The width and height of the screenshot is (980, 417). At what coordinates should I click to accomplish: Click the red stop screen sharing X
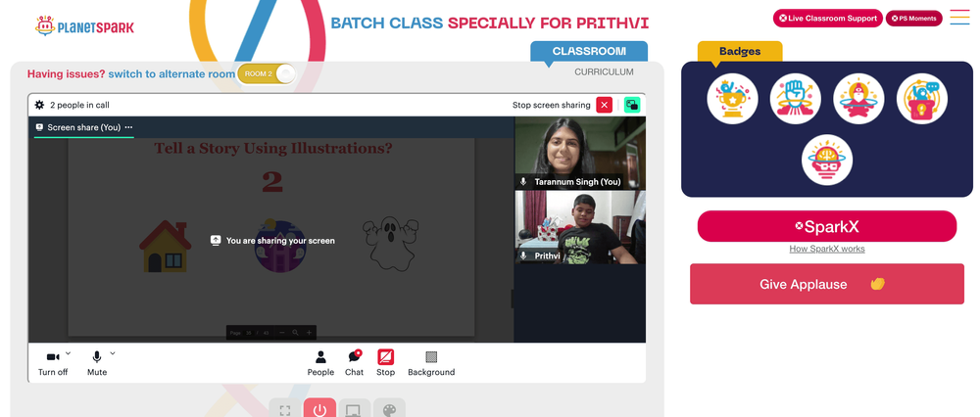tap(604, 105)
